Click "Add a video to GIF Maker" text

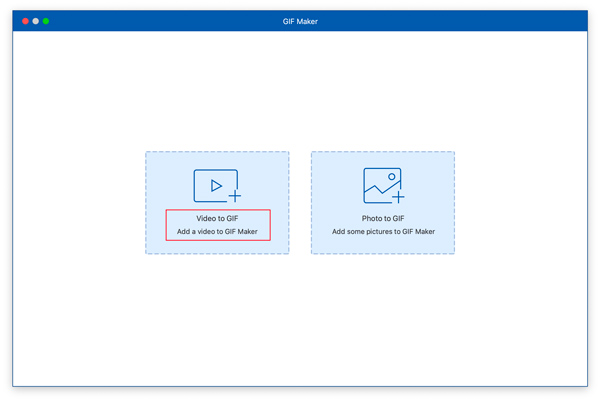click(x=217, y=232)
